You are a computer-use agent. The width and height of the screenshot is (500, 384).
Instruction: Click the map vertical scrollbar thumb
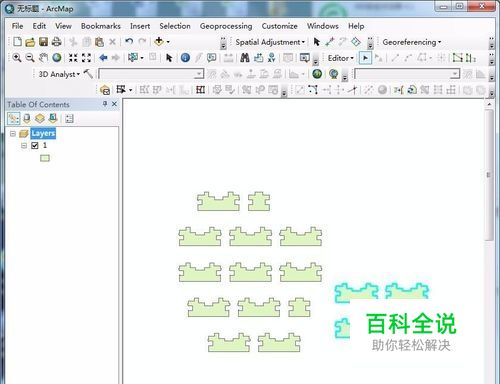click(x=489, y=174)
